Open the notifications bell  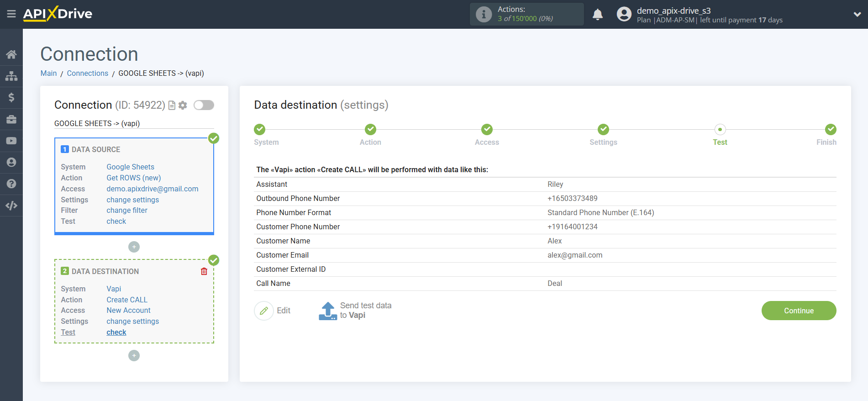(x=598, y=14)
